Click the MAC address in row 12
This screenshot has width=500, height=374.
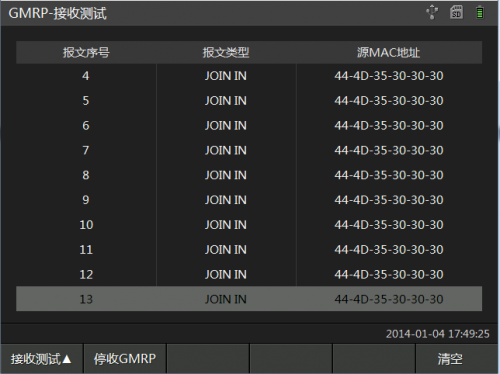389,275
